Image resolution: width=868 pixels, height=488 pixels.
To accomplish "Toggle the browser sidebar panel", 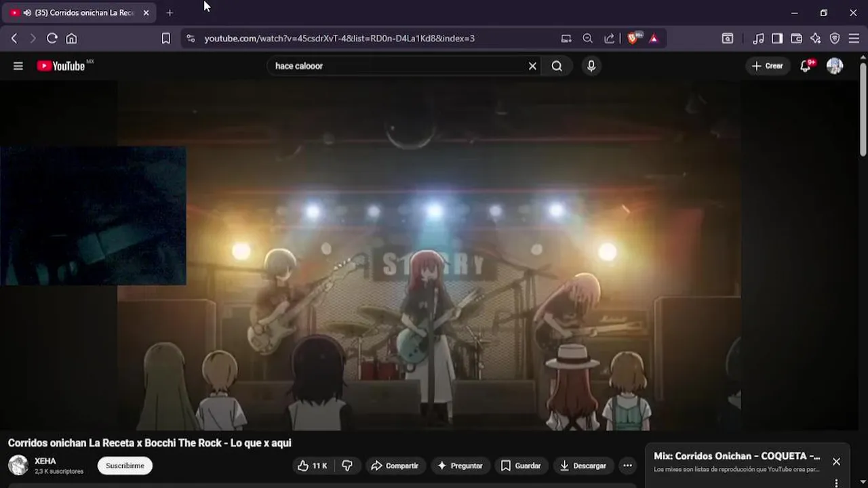I will [x=777, y=39].
